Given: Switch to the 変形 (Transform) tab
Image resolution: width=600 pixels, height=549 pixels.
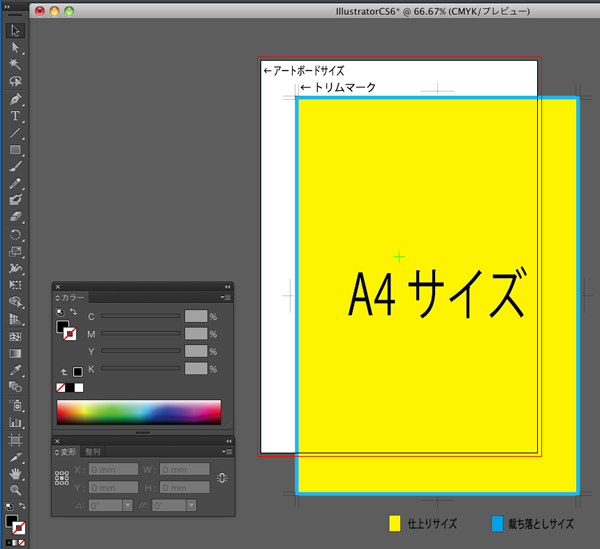Looking at the screenshot, I should 67,452.
